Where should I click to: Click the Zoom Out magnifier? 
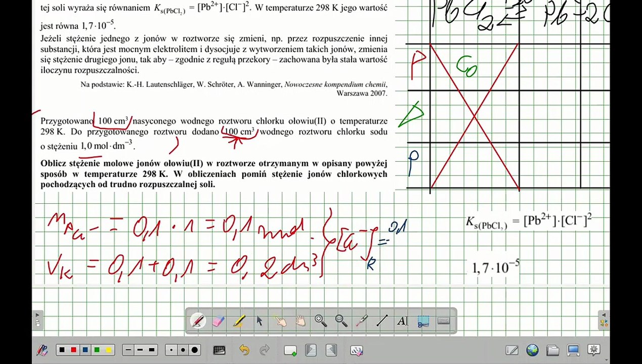[x=341, y=321]
